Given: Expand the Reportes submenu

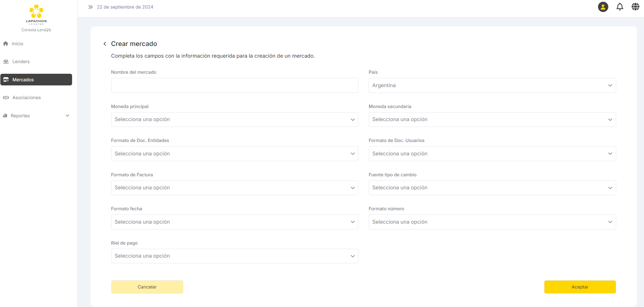Looking at the screenshot, I should tap(67, 116).
